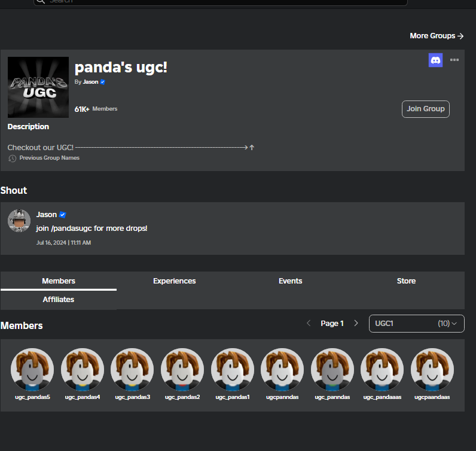
Task: Click the More Groups link
Action: 437,36
